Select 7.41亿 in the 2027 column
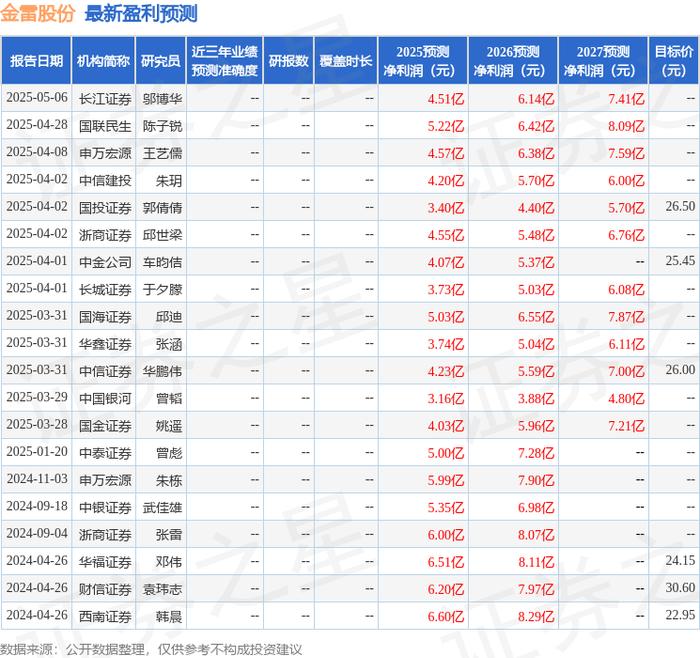 tap(626, 99)
